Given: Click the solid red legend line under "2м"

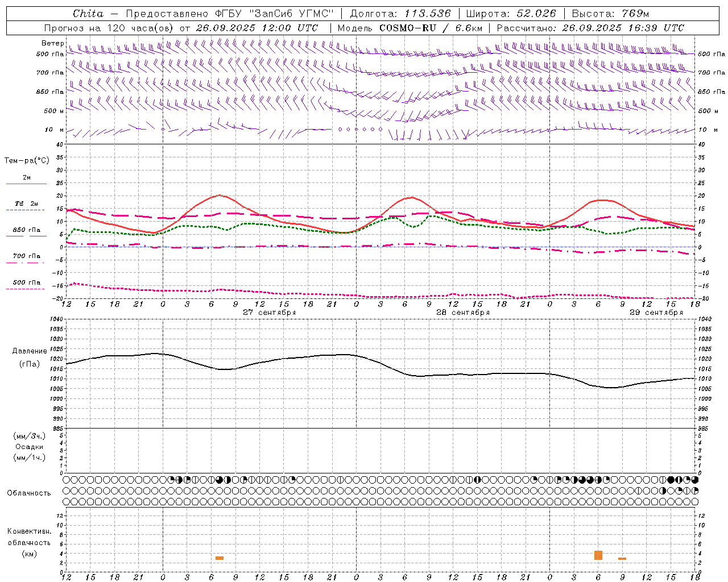Looking at the screenshot, I should pyautogui.click(x=26, y=184).
